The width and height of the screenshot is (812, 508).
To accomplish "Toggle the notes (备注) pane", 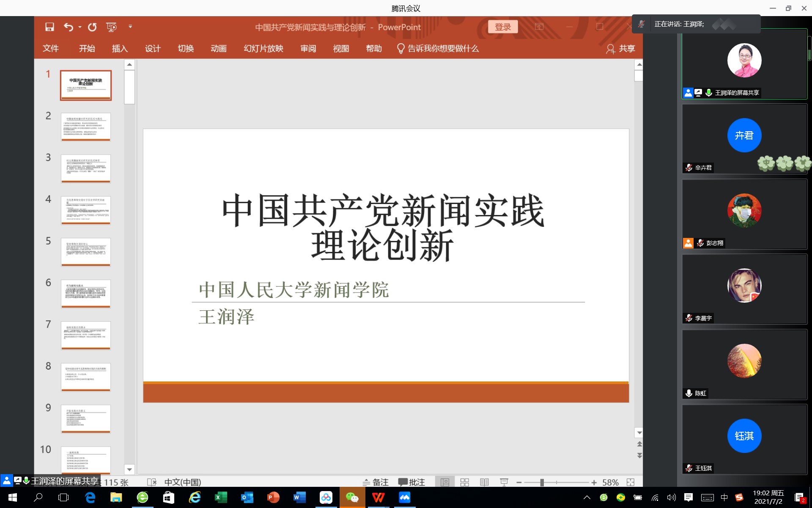I will [x=376, y=482].
